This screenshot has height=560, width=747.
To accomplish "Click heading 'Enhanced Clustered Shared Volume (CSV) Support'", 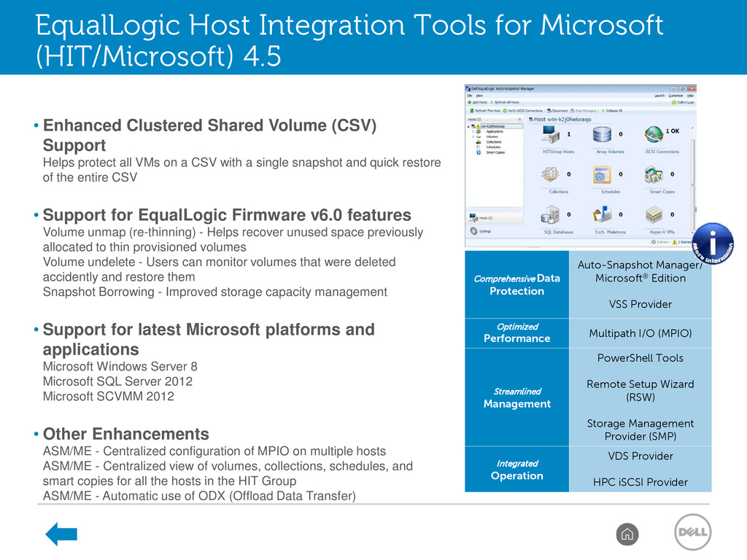I will point(209,135).
